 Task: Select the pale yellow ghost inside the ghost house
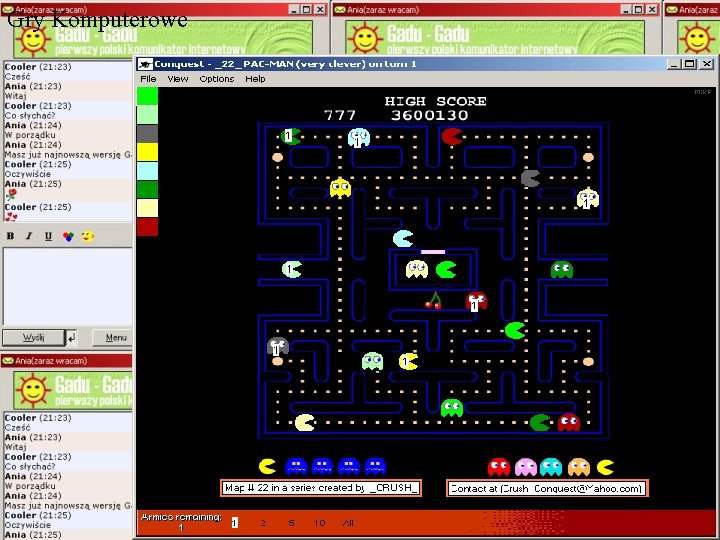click(x=416, y=269)
